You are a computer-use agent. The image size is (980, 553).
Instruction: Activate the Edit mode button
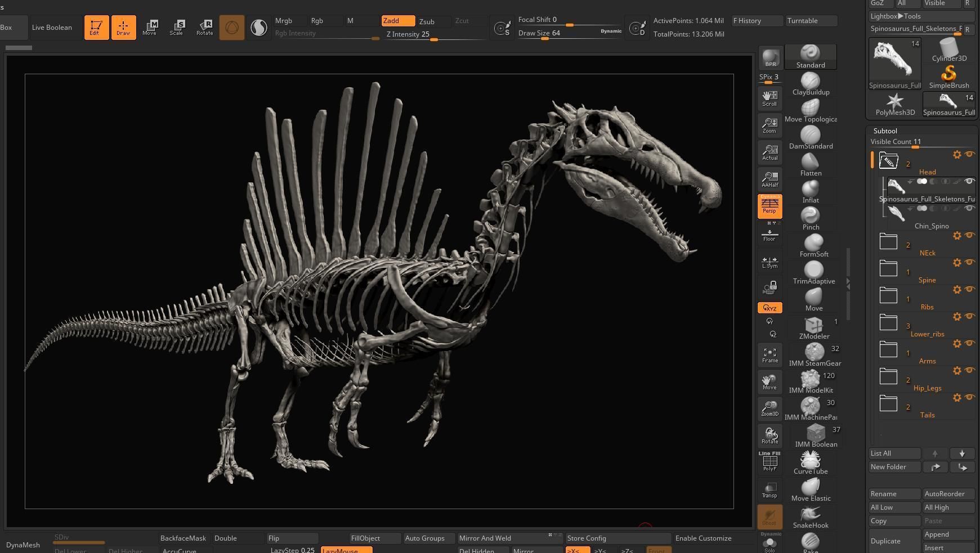click(96, 27)
